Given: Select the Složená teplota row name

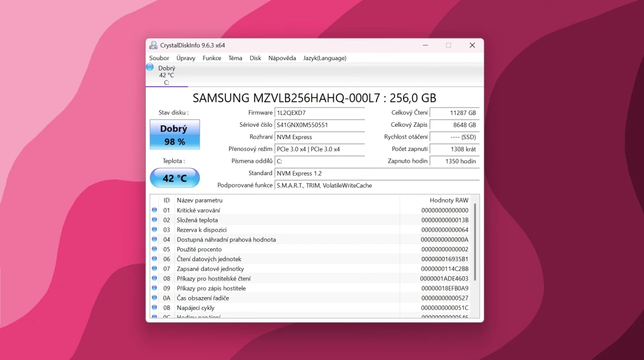Looking at the screenshot, I should pyautogui.click(x=197, y=220).
